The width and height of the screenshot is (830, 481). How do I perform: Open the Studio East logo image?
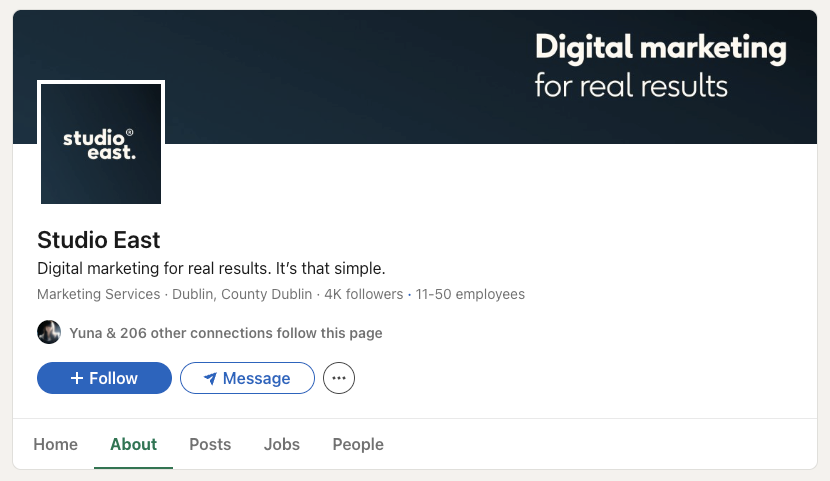tap(100, 143)
